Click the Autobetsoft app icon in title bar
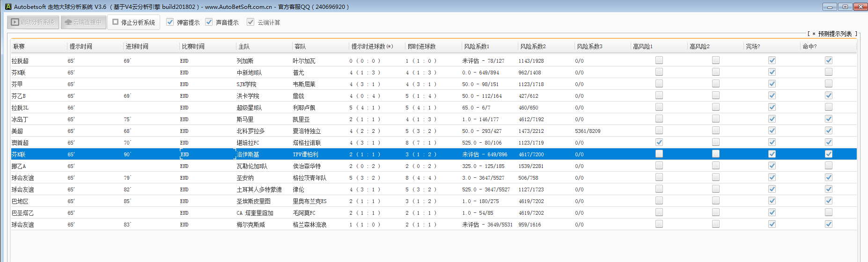 (x=8, y=7)
